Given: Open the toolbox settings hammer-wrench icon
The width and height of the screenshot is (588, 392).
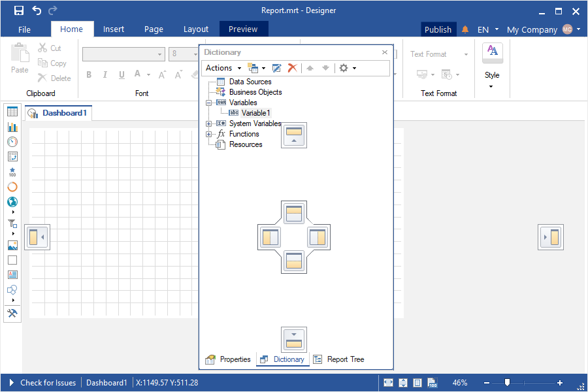Looking at the screenshot, I should (12, 314).
